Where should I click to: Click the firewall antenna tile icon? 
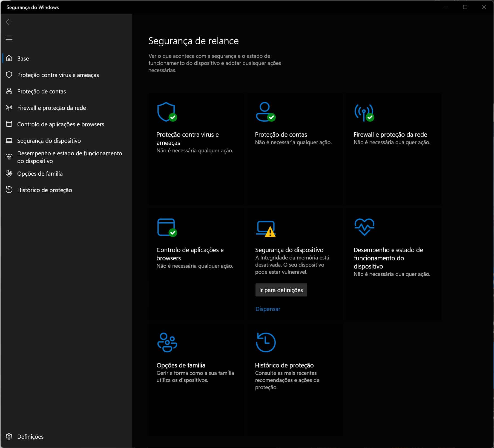364,112
